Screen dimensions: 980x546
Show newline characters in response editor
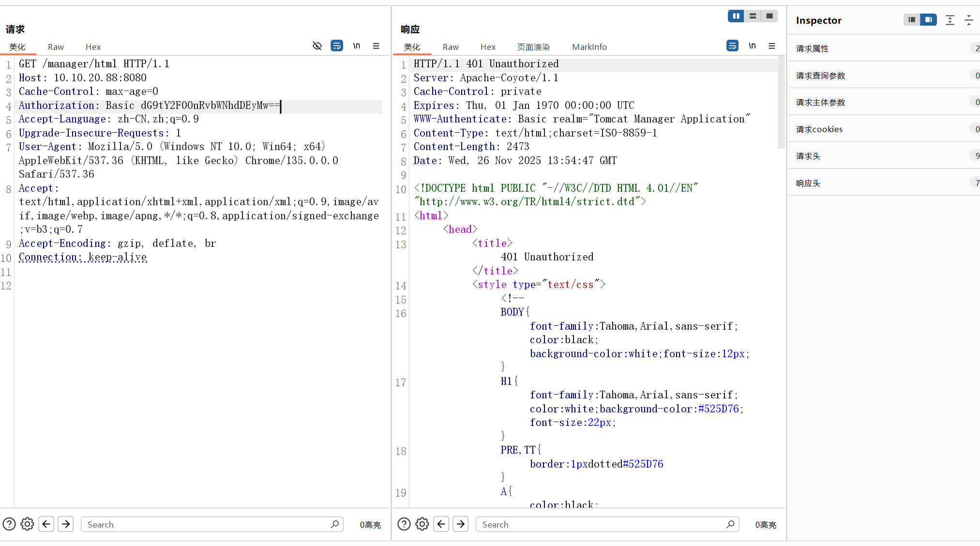pos(752,46)
